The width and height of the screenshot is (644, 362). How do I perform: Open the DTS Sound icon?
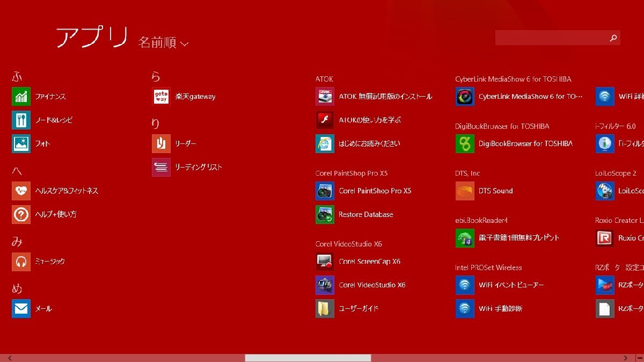pos(465,191)
